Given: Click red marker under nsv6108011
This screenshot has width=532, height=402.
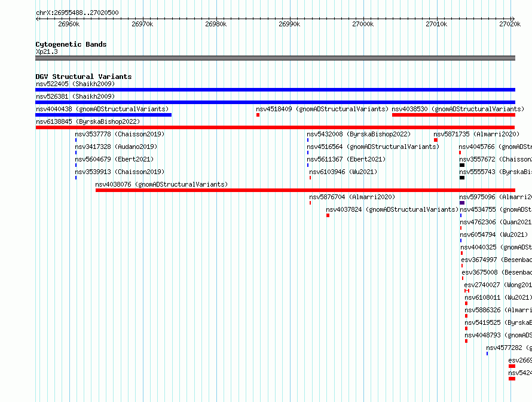Looking at the screenshot, I should pos(466,303).
